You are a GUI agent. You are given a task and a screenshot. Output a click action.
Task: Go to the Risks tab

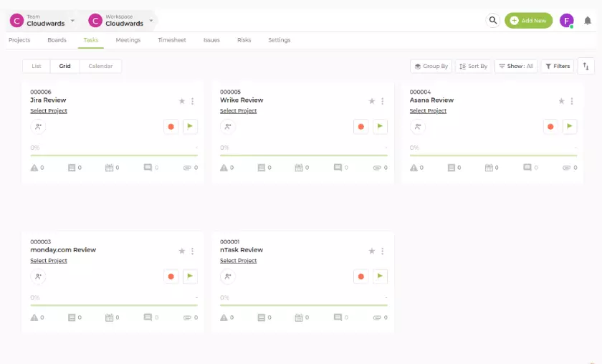pyautogui.click(x=244, y=40)
